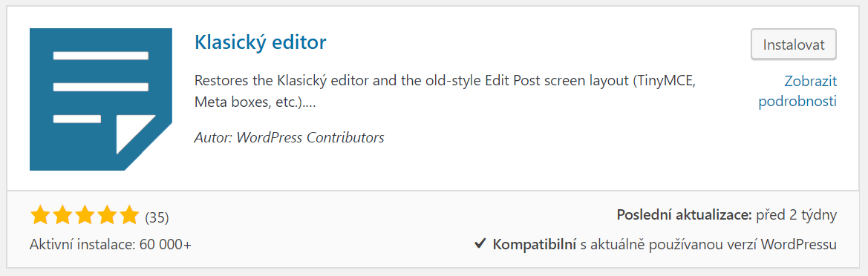Screen dimensions: 868x276
Task: Click the Klasický editor plugin document icon
Action: tap(101, 99)
